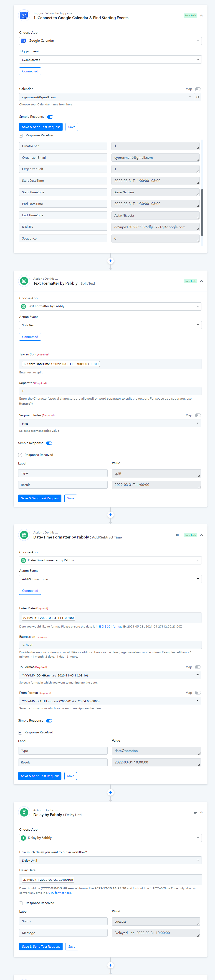Open video help for Date/Time Formatter step
215x980 pixels.
177,535
